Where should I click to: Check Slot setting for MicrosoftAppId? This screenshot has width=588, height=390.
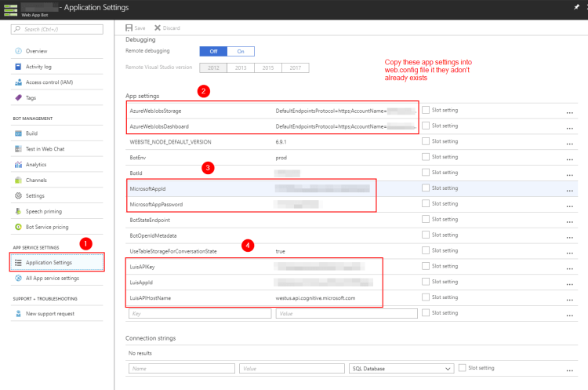tap(426, 188)
